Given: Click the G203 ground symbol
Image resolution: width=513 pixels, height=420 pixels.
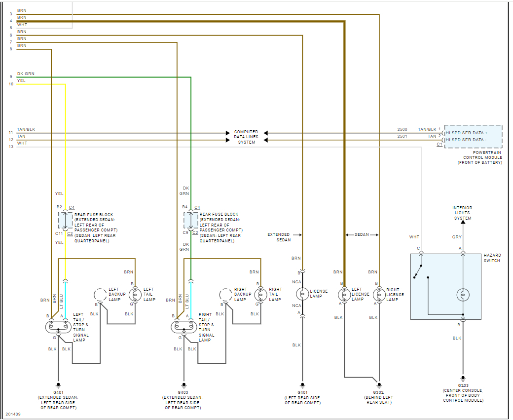Looking at the screenshot, I should click(463, 379).
